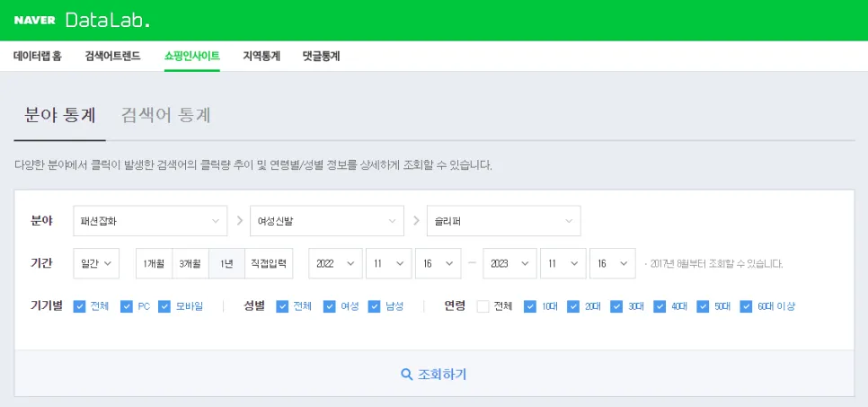Uncheck the 60대 이상 age checkbox
Image resolution: width=868 pixels, height=407 pixels.
click(x=746, y=306)
